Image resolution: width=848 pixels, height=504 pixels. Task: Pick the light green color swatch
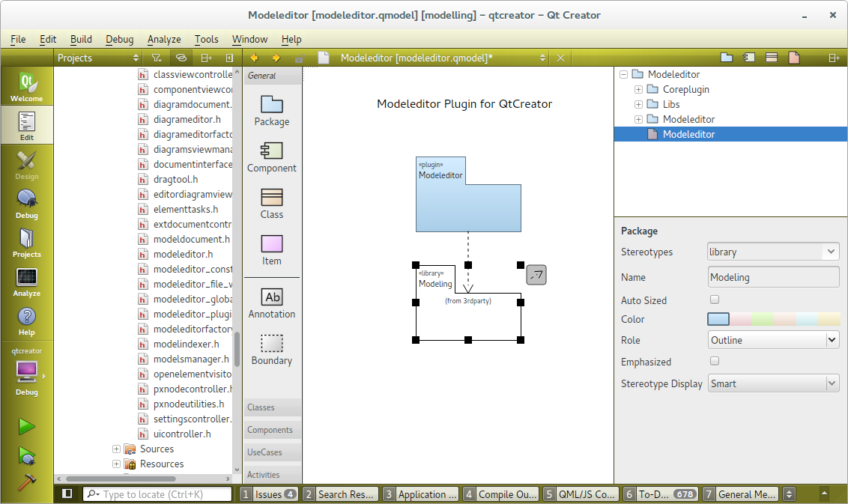click(763, 319)
